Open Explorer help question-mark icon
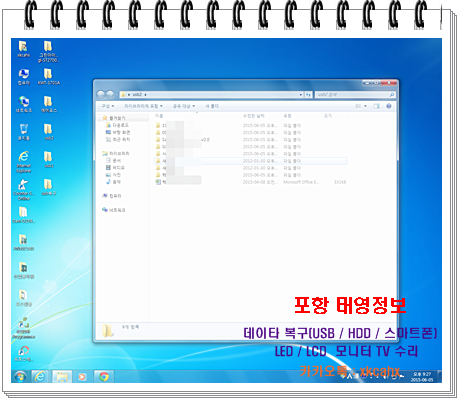Viewport: 459px width, 400px height. coord(389,106)
